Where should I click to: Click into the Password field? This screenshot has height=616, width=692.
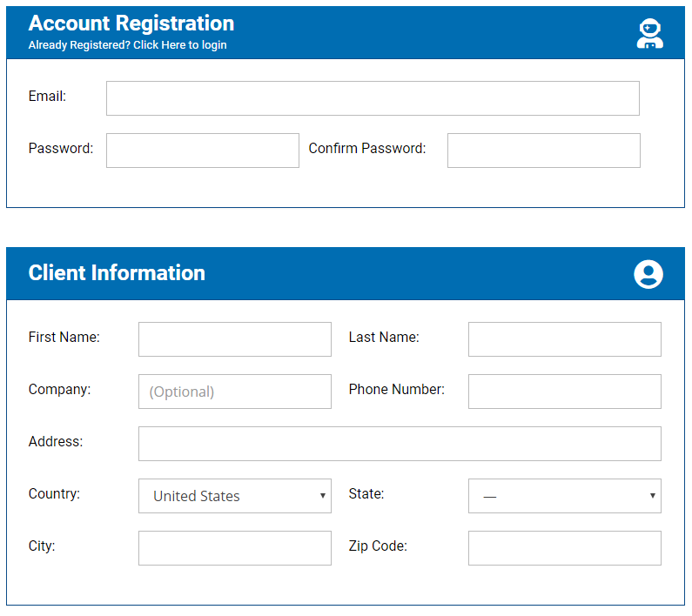(203, 151)
